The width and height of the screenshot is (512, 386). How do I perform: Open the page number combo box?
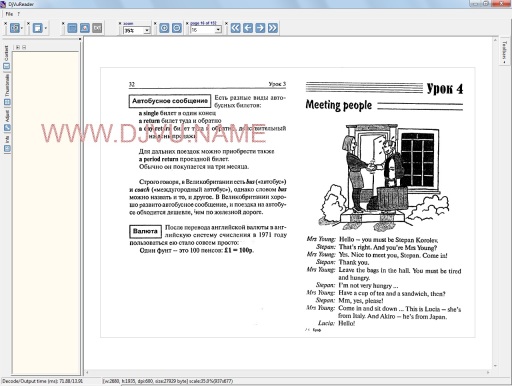[206, 30]
